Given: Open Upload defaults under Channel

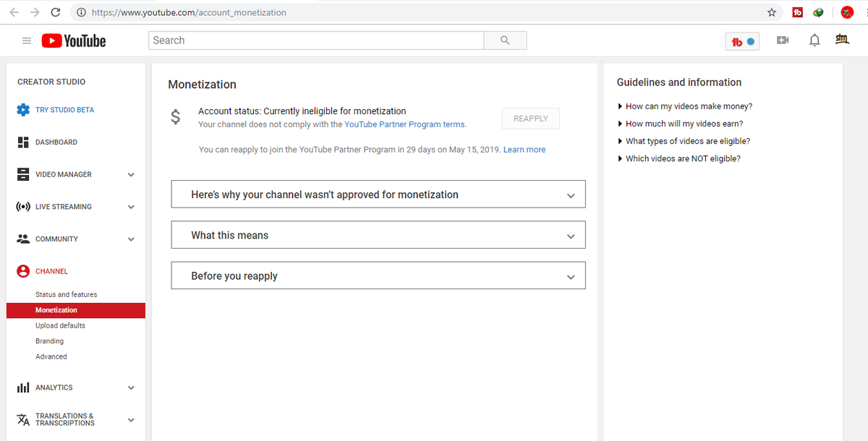Looking at the screenshot, I should (x=60, y=326).
